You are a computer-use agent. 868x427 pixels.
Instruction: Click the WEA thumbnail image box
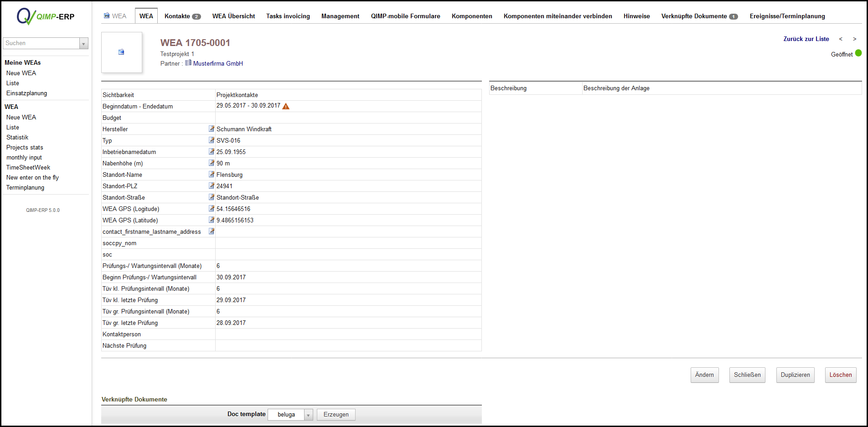click(x=121, y=52)
